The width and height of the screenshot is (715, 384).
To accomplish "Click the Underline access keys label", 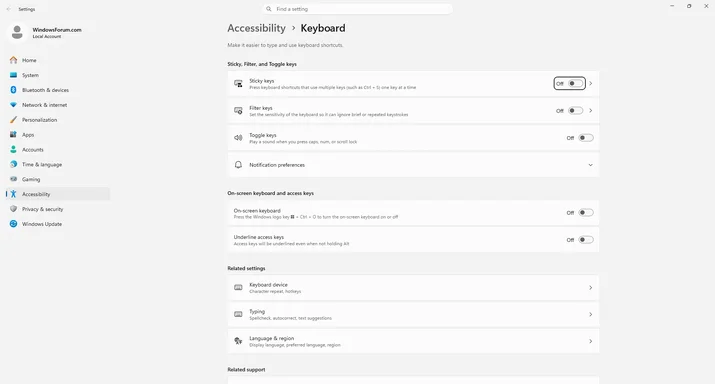I will [259, 237].
